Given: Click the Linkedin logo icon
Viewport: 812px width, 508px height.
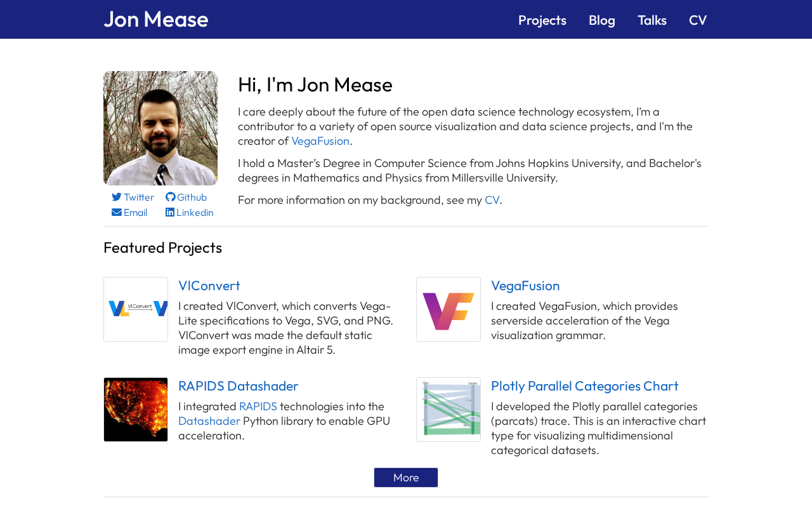Looking at the screenshot, I should coord(170,213).
